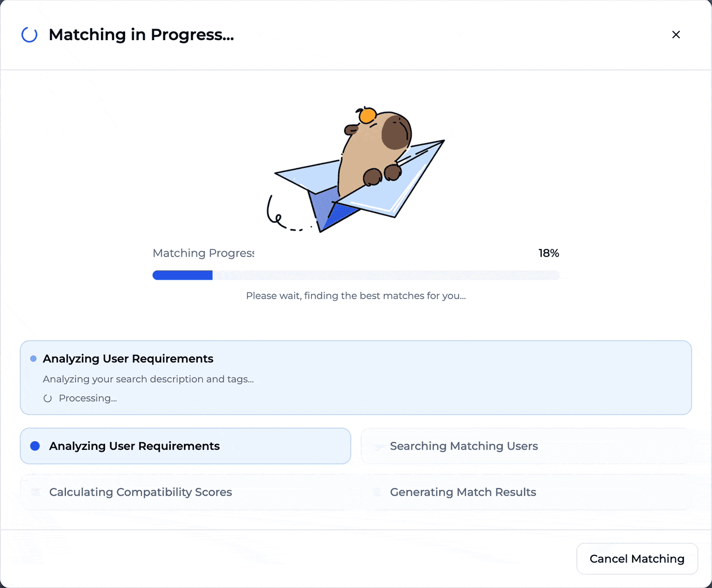Click the loading spinner beside the dialog title
Image resolution: width=712 pixels, height=588 pixels.
click(29, 35)
